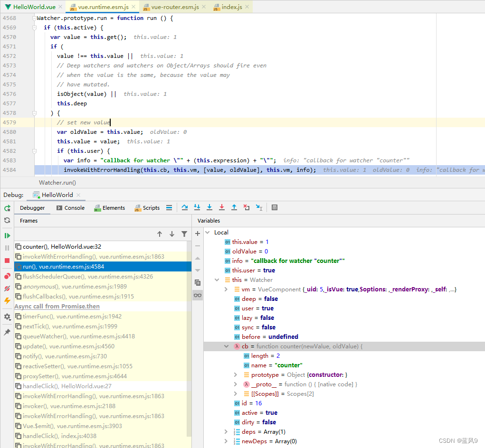Open the Scripts tab
Image resolution: width=485 pixels, height=448 pixels.
pos(147,208)
